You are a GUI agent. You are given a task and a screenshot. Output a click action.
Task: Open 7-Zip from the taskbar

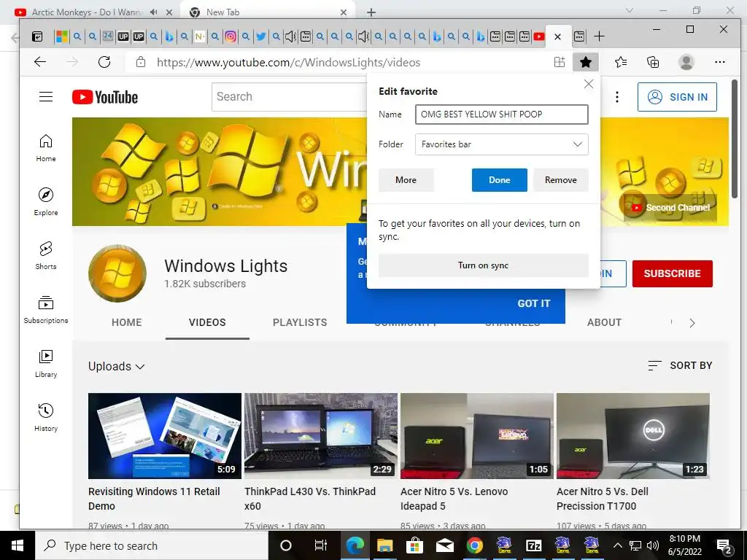click(x=533, y=545)
